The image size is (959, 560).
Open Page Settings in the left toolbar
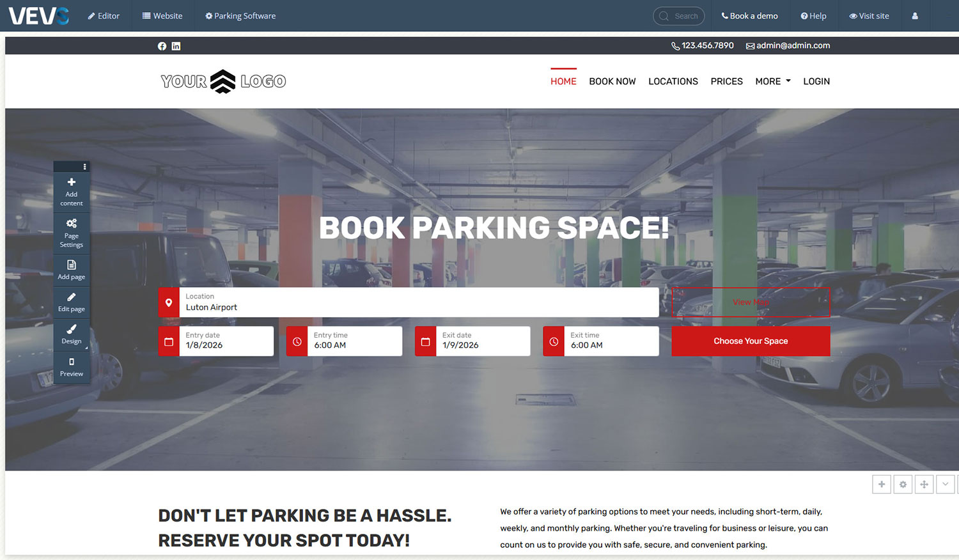[72, 224]
